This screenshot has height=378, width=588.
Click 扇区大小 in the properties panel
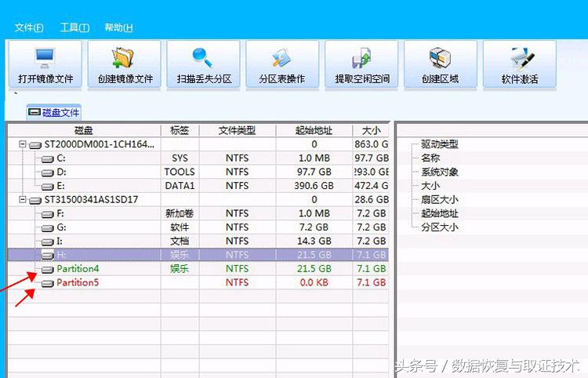(x=440, y=199)
